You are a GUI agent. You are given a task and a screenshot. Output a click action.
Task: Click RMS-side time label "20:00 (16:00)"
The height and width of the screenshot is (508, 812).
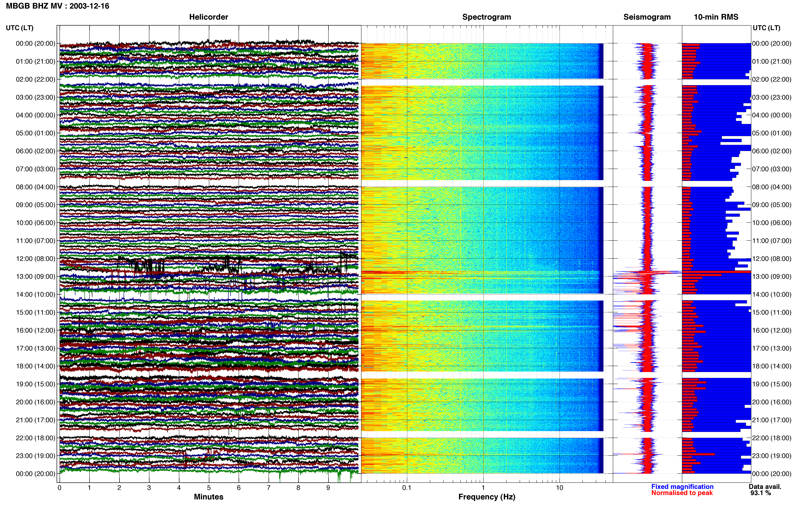(772, 402)
